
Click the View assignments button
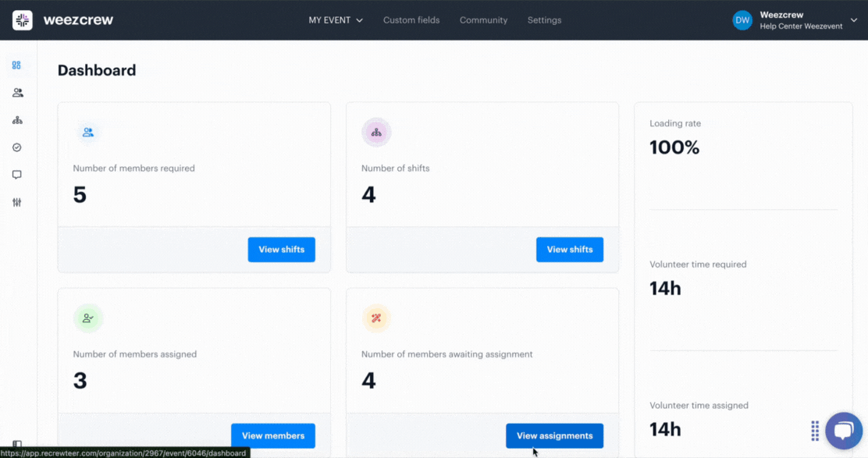(x=555, y=436)
